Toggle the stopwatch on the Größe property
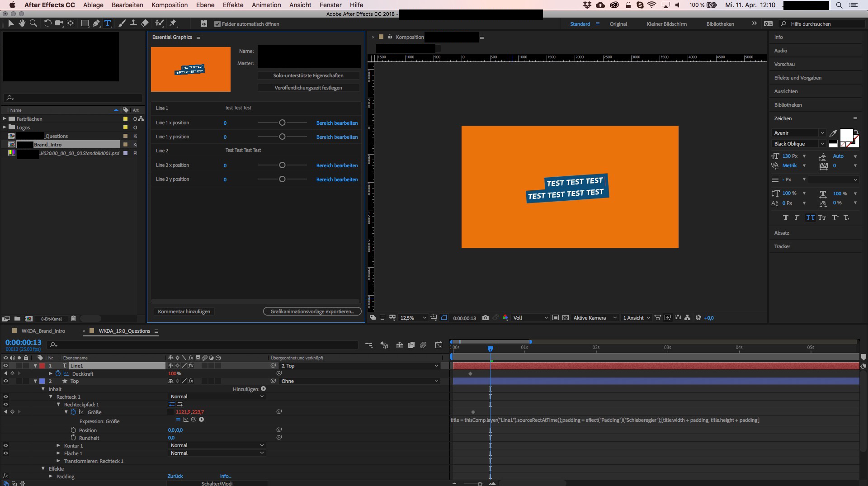 (72, 412)
